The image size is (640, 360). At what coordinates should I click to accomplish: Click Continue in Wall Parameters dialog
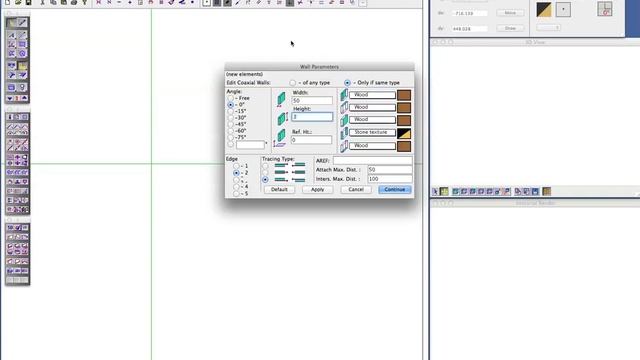coord(394,189)
